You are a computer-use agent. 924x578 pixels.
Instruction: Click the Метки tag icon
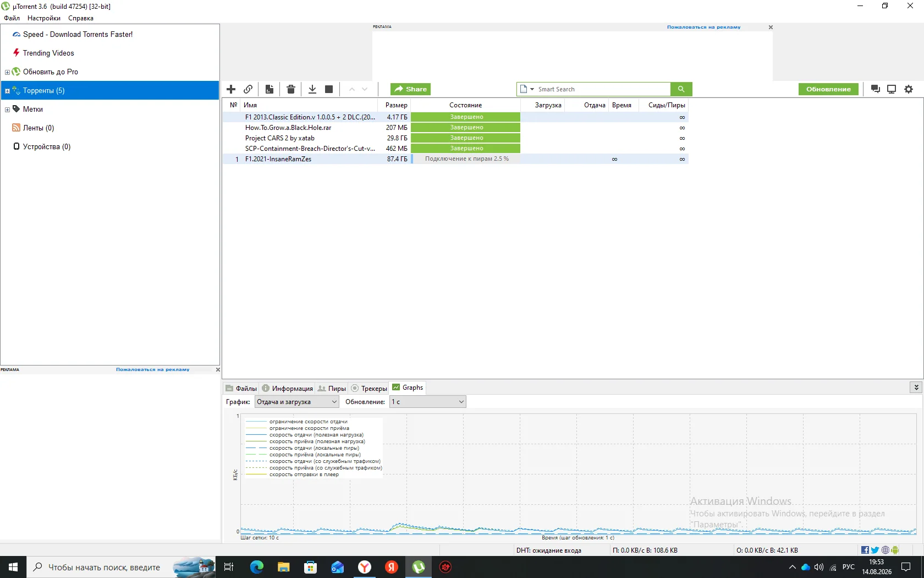tap(16, 109)
